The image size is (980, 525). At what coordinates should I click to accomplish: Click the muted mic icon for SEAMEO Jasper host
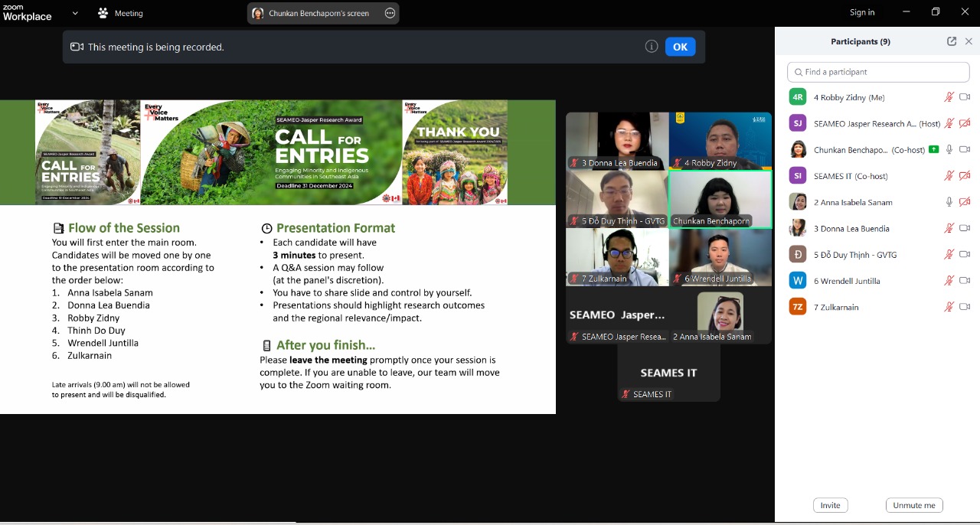pos(949,123)
